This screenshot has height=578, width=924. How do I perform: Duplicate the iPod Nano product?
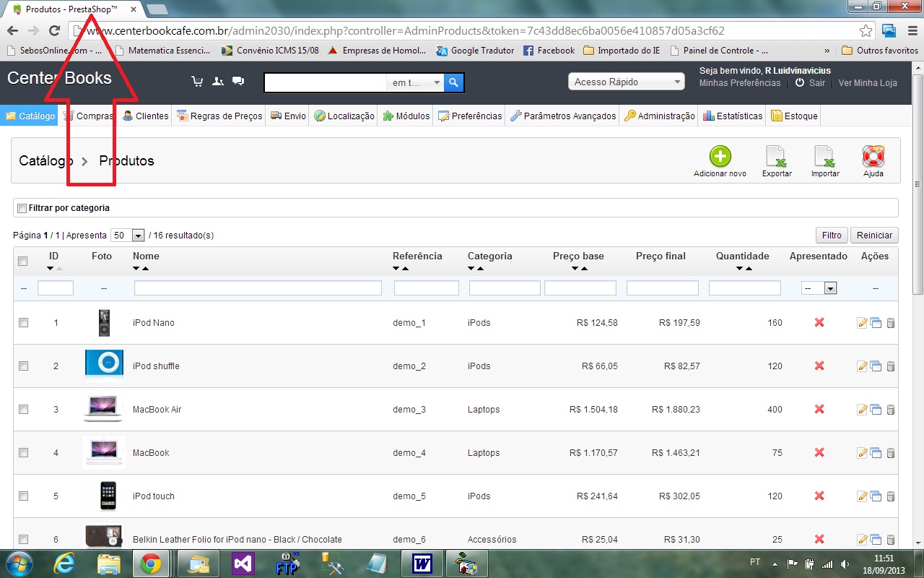point(876,323)
